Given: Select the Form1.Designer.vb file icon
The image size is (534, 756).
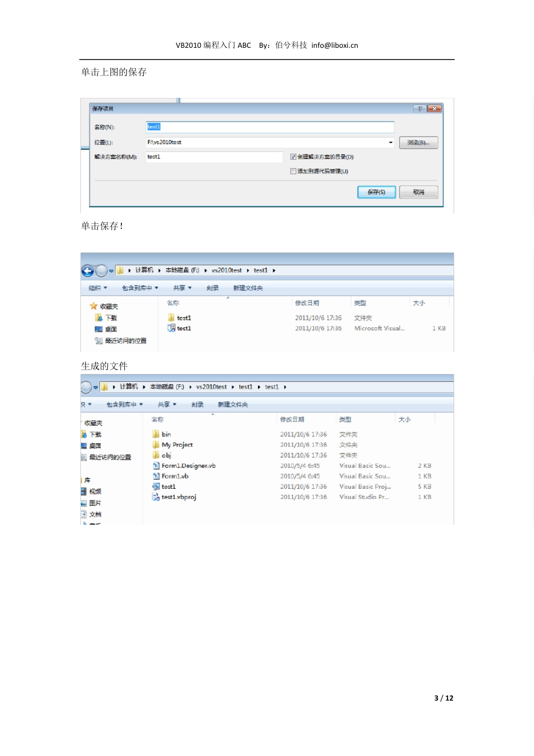Looking at the screenshot, I should pyautogui.click(x=156, y=466).
